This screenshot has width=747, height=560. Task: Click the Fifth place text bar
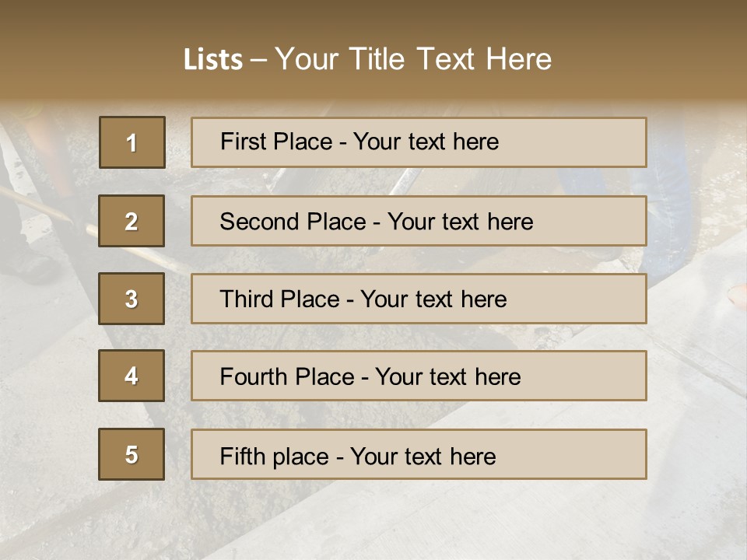[x=419, y=454]
